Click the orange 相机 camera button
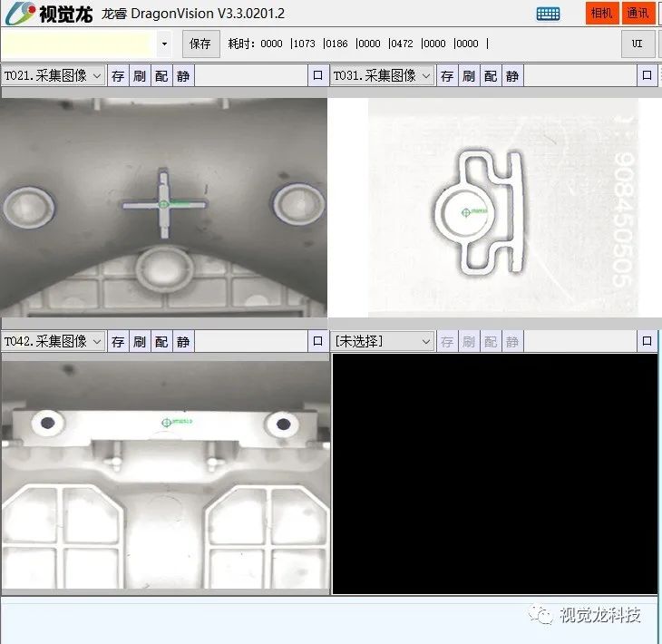 [601, 14]
